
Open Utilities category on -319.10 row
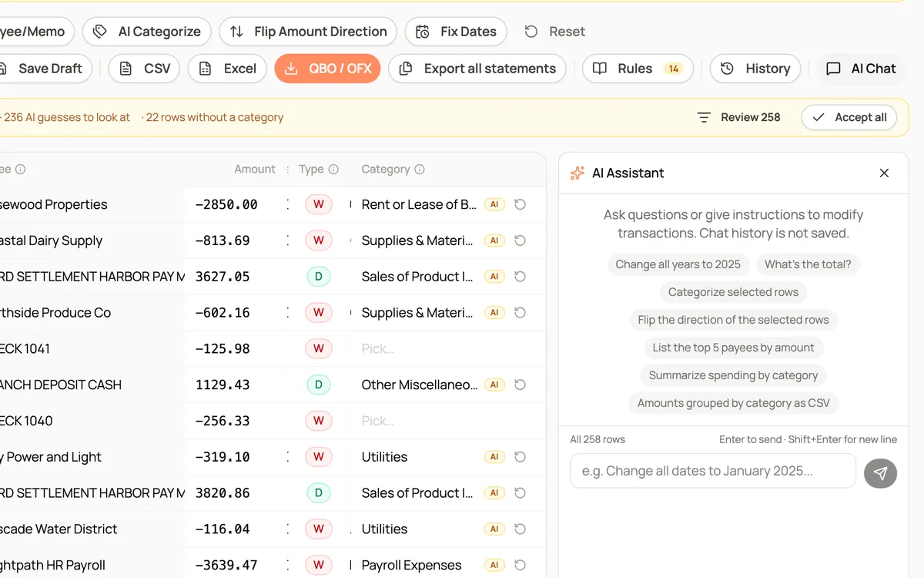384,457
